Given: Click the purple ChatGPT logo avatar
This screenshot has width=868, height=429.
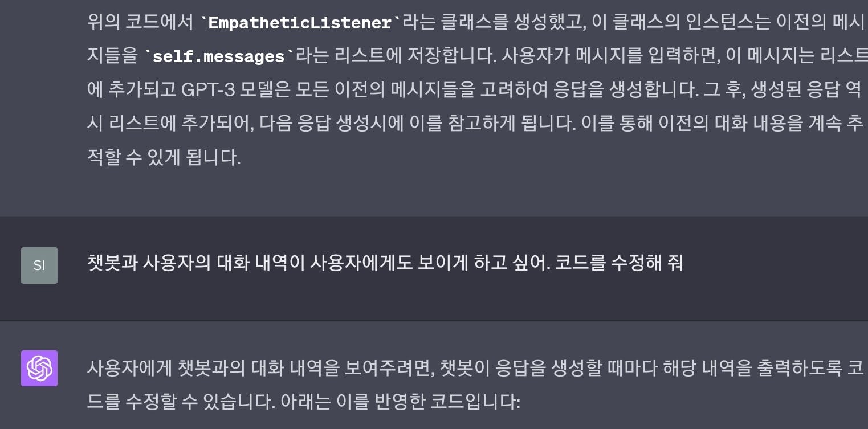Looking at the screenshot, I should 39,368.
